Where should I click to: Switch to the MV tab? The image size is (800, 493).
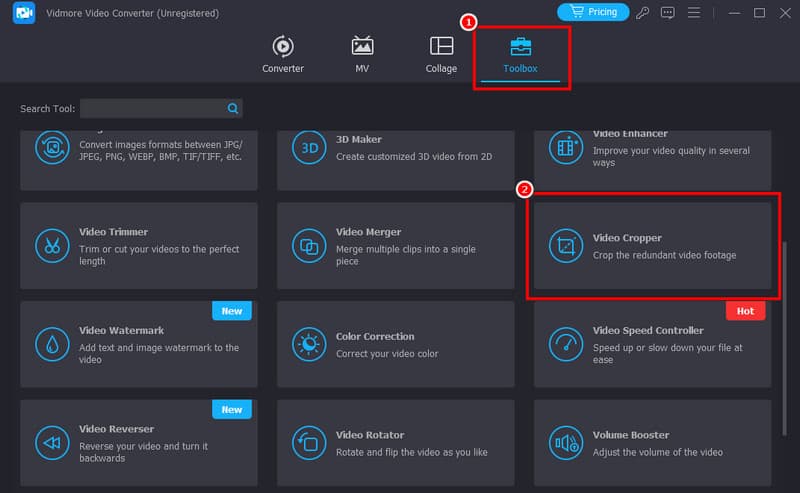point(362,54)
